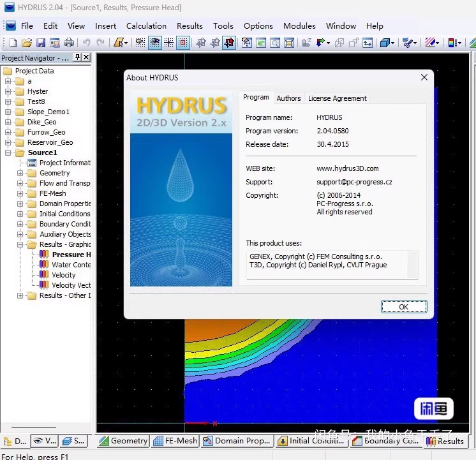Click the dimension arrows icon in toolbar
Viewport: 476px width, 460px height.
[x=368, y=43]
